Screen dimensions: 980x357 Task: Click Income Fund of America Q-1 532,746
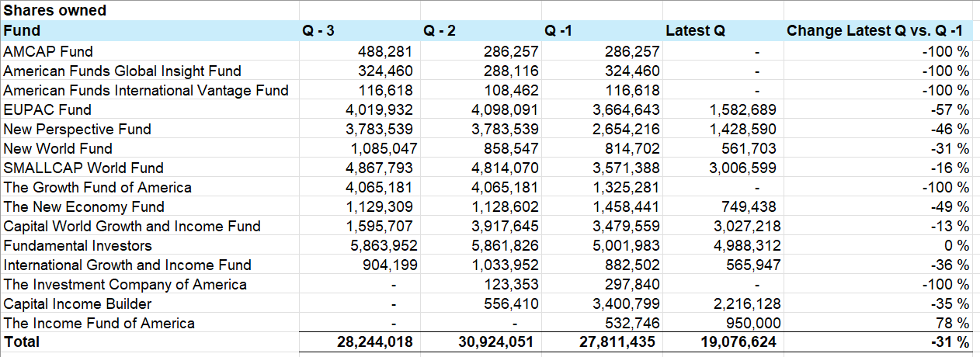[x=631, y=323]
